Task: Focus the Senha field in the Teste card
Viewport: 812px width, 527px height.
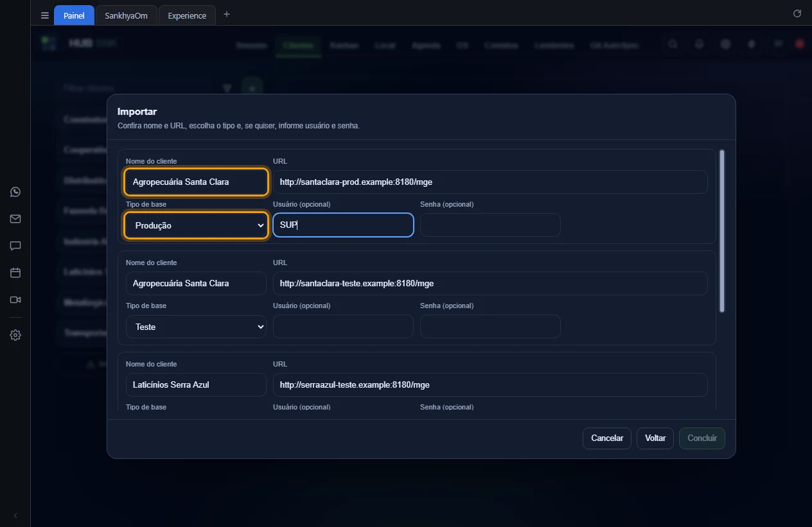Action: [x=490, y=327]
